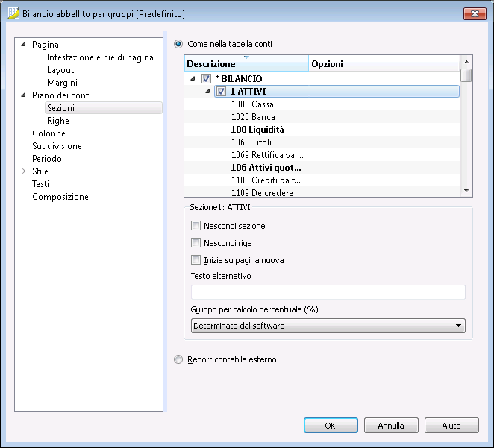Close the Bilancio abbellito dialog
Image resolution: width=494 pixels, height=448 pixels.
[x=475, y=13]
